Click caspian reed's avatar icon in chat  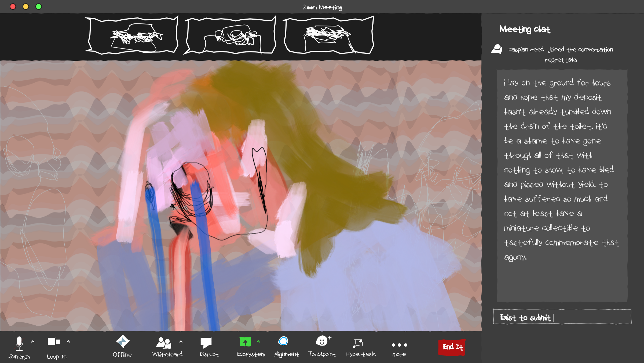pos(497,49)
